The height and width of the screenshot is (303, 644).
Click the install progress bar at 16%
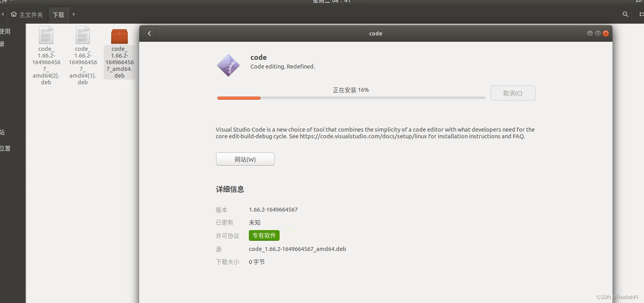(x=351, y=98)
